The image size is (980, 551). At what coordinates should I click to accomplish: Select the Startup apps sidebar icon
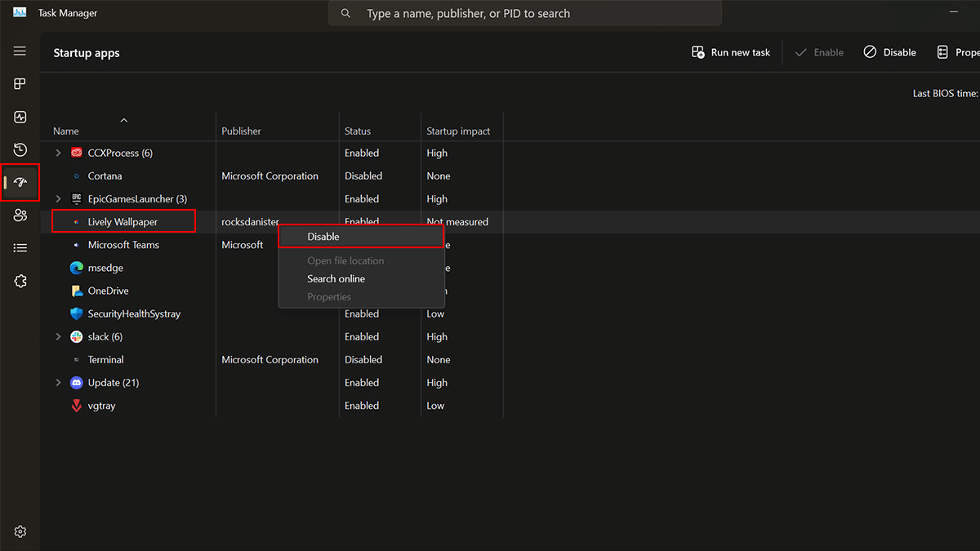pos(20,182)
